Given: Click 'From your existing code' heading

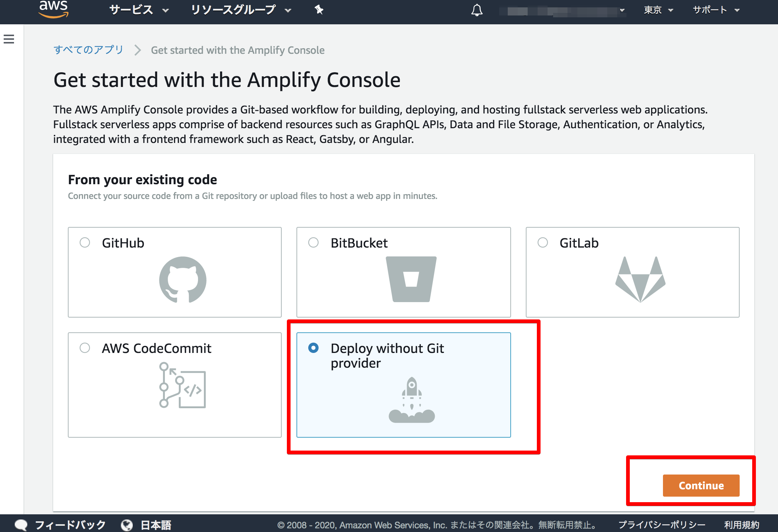Looking at the screenshot, I should pyautogui.click(x=142, y=180).
